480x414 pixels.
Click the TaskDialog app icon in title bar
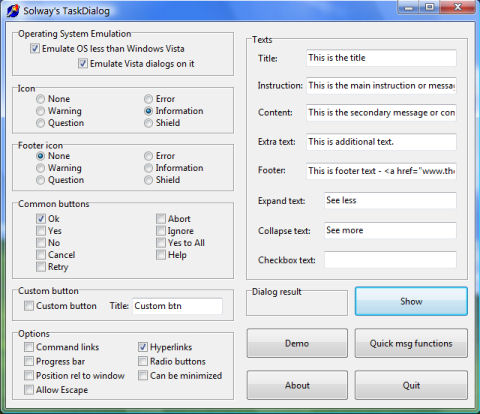pos(13,11)
